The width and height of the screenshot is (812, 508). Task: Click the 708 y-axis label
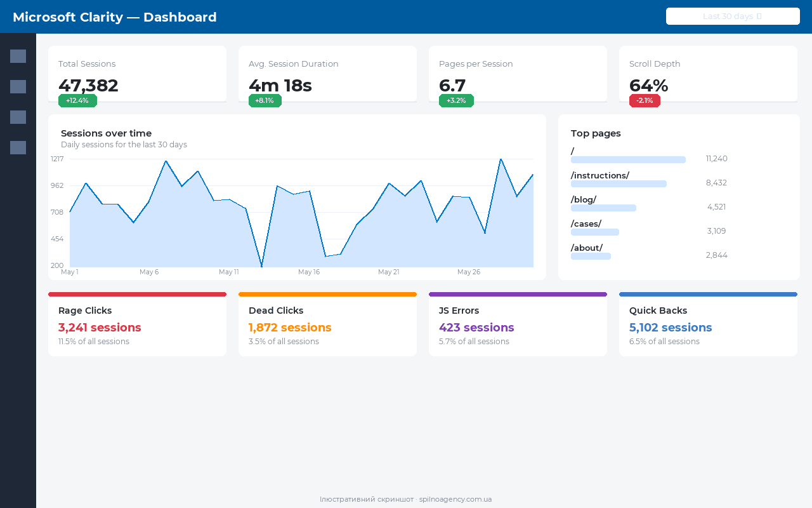[x=57, y=212]
